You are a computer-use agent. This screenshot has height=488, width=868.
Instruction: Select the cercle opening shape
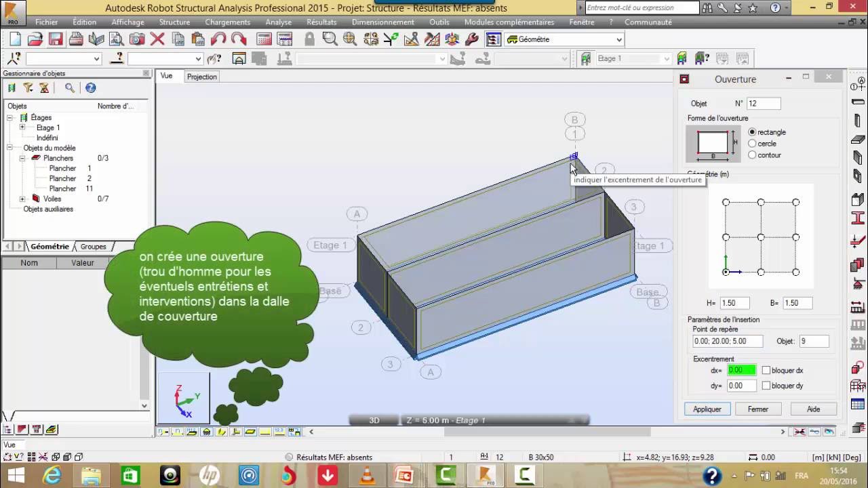pyautogui.click(x=752, y=144)
